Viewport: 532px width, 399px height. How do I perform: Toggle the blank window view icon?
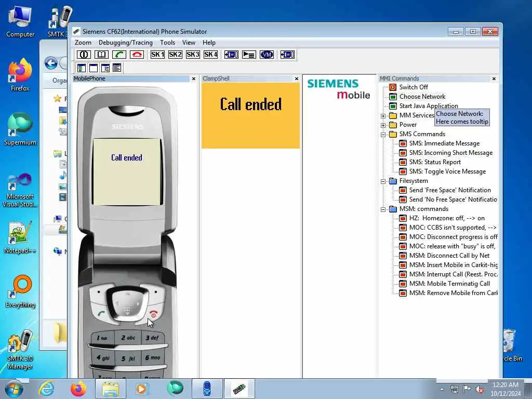click(x=94, y=68)
